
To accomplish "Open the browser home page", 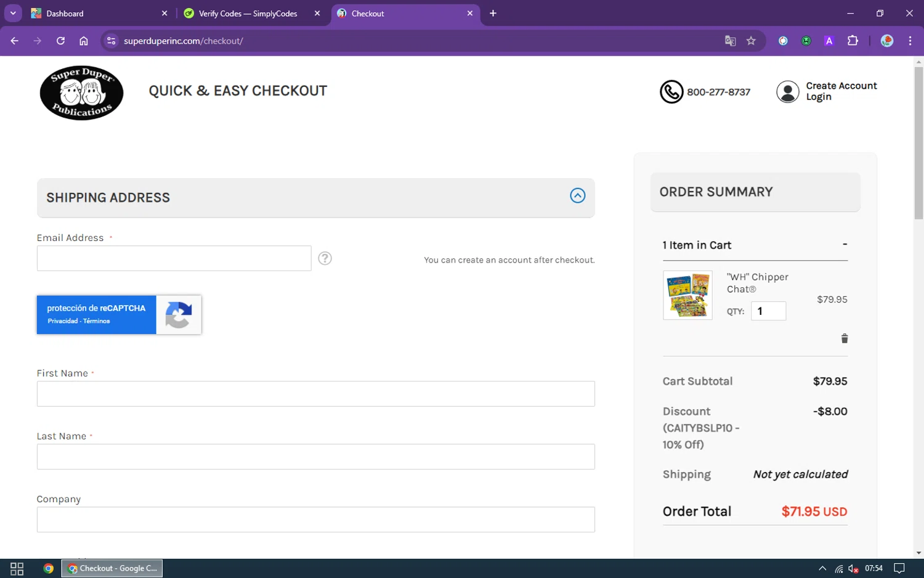I will tap(84, 41).
